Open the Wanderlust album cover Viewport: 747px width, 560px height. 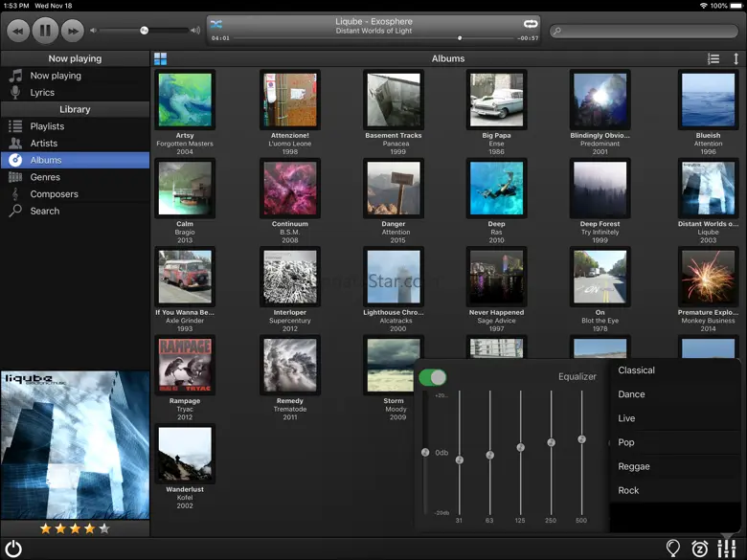coord(185,454)
